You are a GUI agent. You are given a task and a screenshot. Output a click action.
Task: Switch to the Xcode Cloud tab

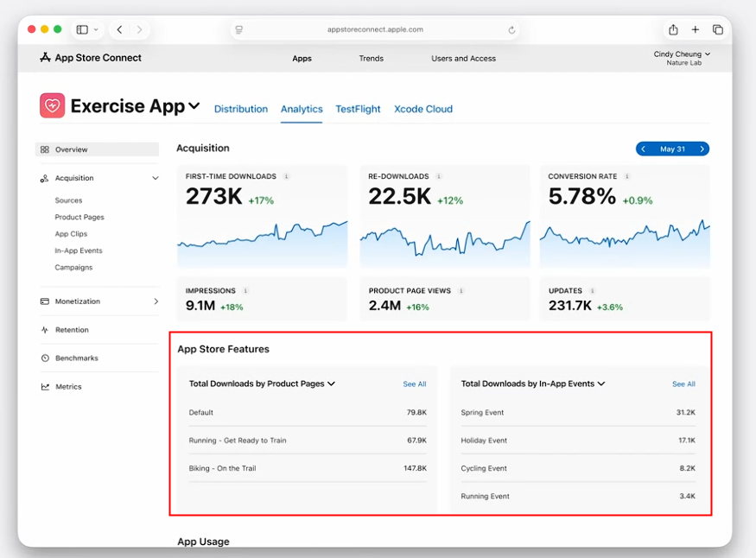[423, 109]
